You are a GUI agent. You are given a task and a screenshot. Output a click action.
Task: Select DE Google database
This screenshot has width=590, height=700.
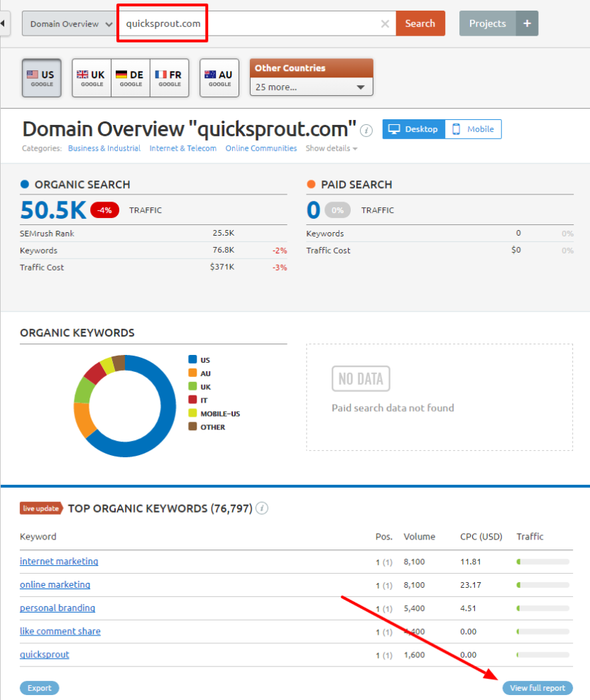[x=131, y=78]
